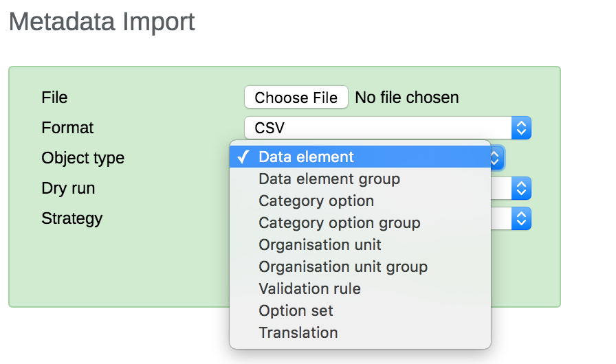The height and width of the screenshot is (364, 616).
Task: Click the Object type label
Action: (82, 158)
